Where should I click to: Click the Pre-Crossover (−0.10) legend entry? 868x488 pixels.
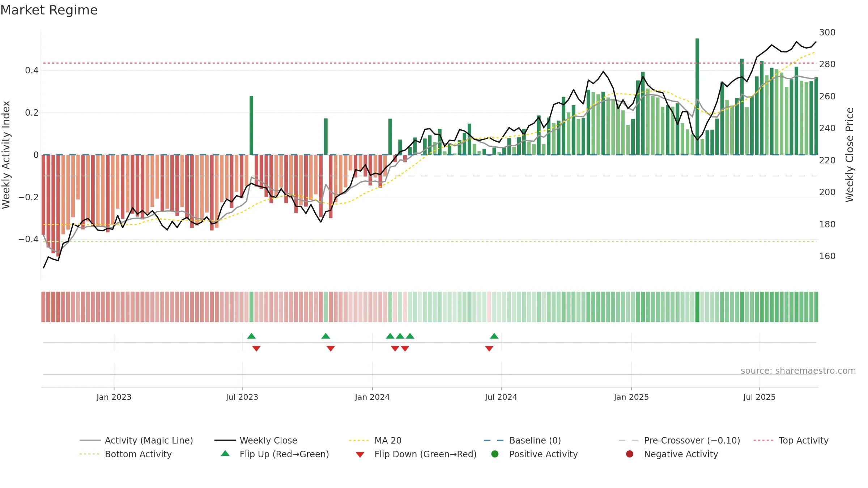[x=680, y=440]
